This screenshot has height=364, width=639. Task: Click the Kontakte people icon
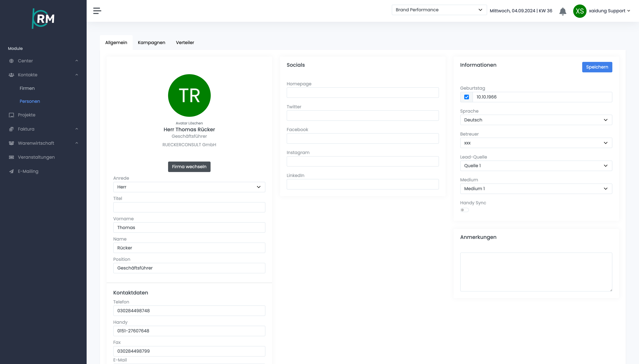point(11,75)
